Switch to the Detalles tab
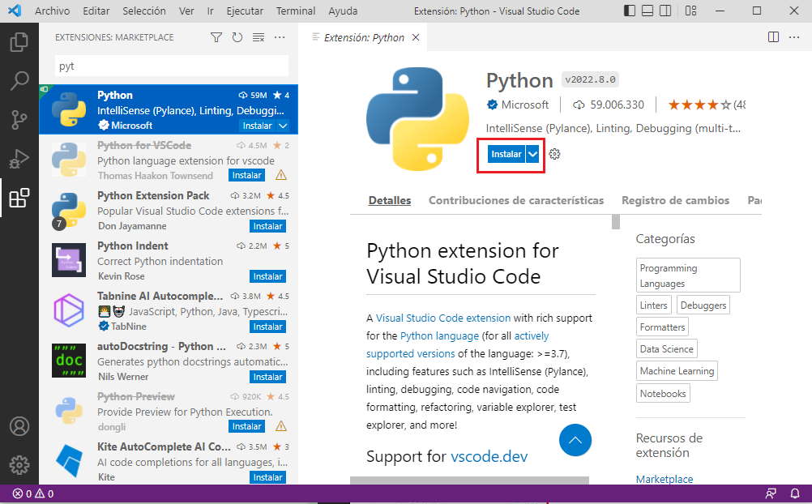Image resolution: width=812 pixels, height=504 pixels. pos(390,200)
